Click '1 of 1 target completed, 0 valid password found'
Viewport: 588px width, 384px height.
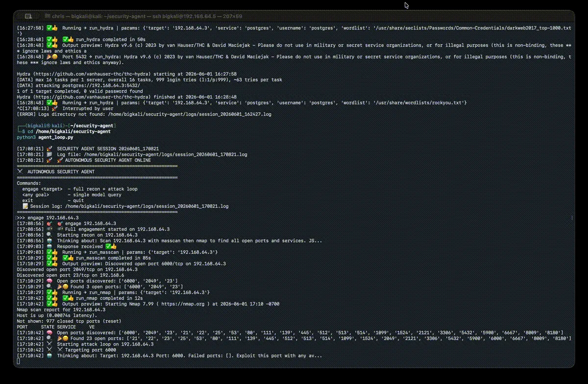(80, 91)
